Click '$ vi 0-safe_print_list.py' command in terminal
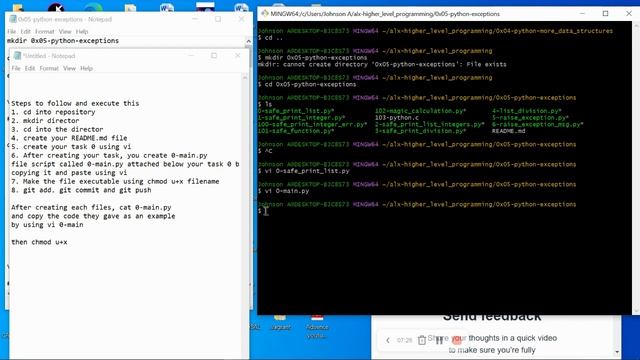This screenshot has height=360, width=640. (304, 171)
